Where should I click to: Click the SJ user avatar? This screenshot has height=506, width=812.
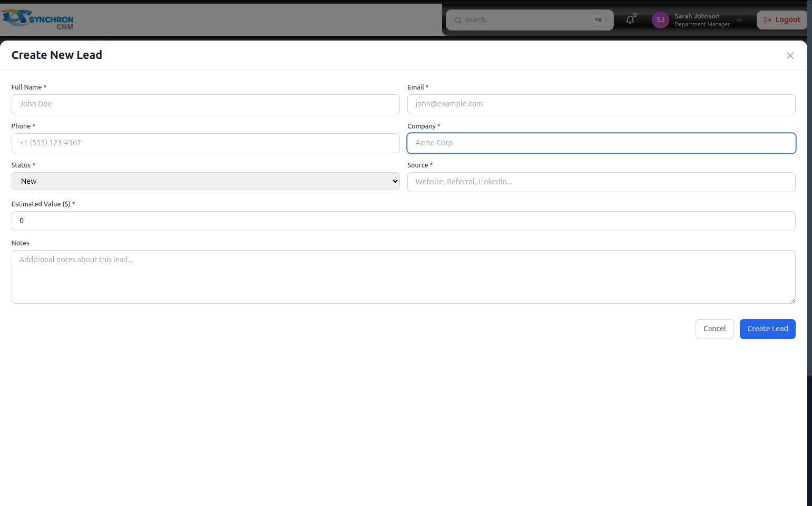pyautogui.click(x=660, y=20)
